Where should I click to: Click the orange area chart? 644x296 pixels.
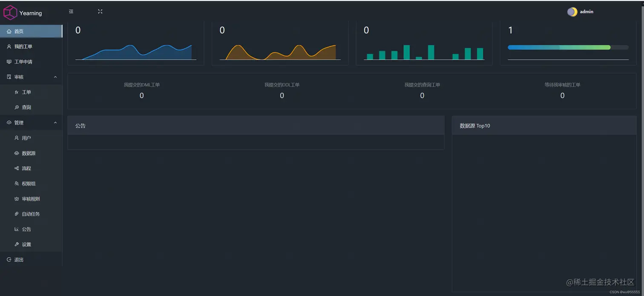280,52
